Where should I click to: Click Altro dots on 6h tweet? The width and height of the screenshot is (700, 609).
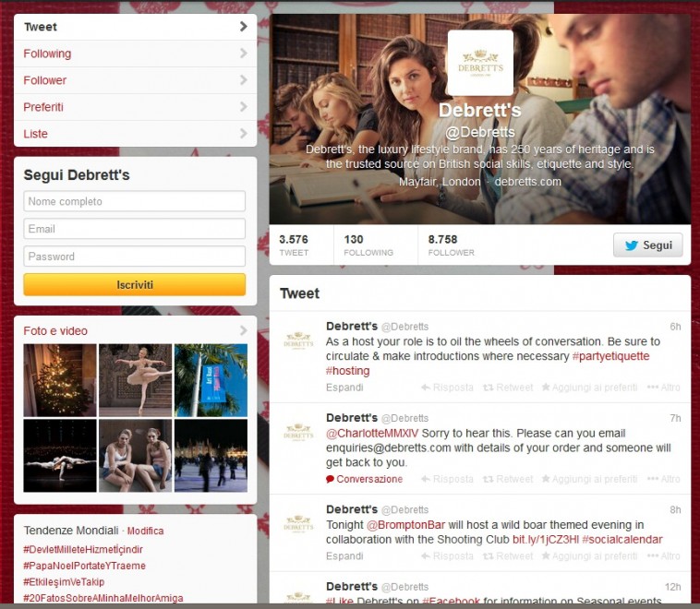663,388
